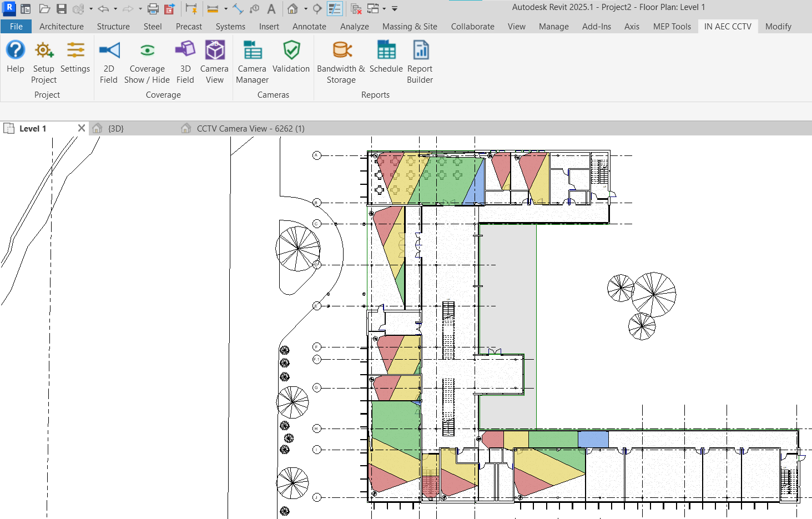This screenshot has width=812, height=519.
Task: Click the red export document icon
Action: point(170,9)
